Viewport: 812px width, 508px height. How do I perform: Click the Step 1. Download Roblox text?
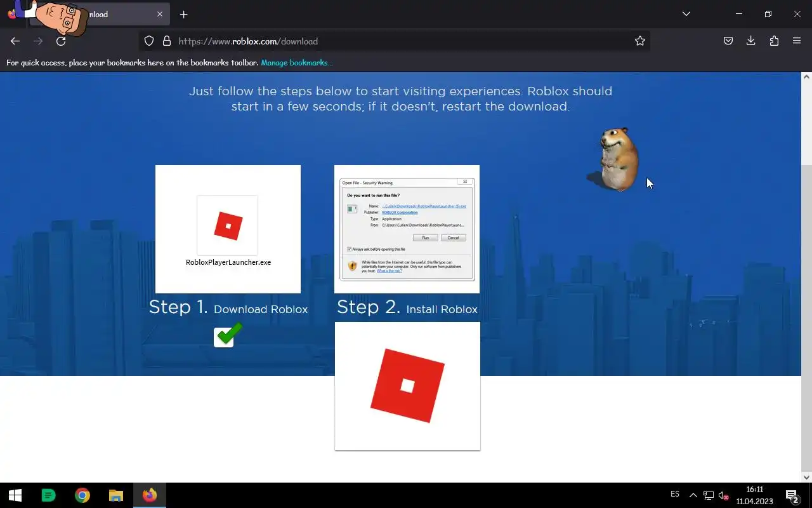[x=228, y=308]
